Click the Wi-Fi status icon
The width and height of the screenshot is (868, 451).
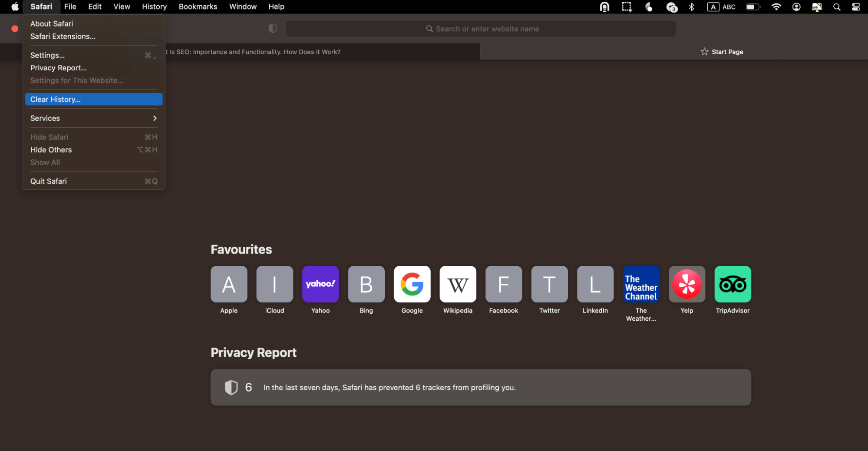pos(776,7)
